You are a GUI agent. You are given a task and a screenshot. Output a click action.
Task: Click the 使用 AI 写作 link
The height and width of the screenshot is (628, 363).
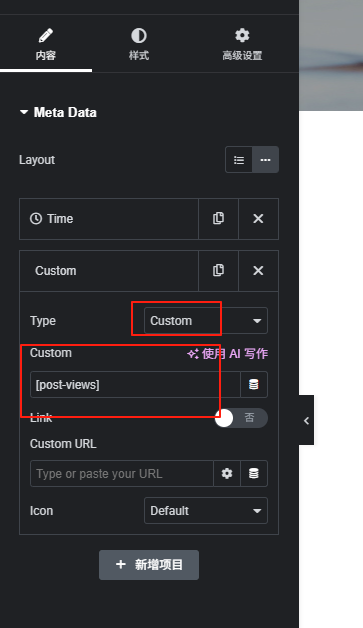[x=228, y=354]
